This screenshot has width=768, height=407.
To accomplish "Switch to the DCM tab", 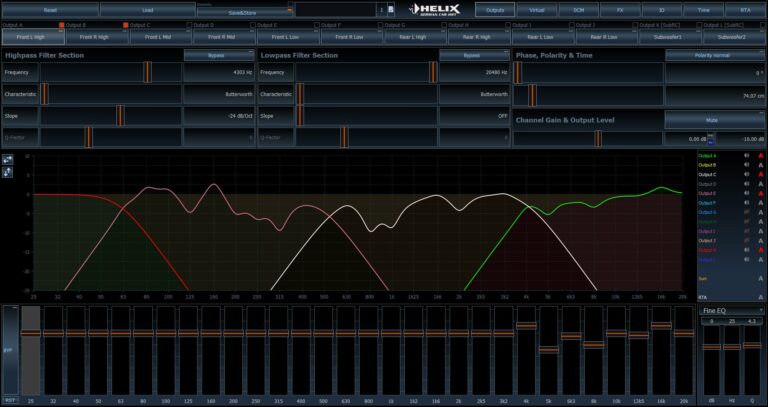I will pos(578,10).
